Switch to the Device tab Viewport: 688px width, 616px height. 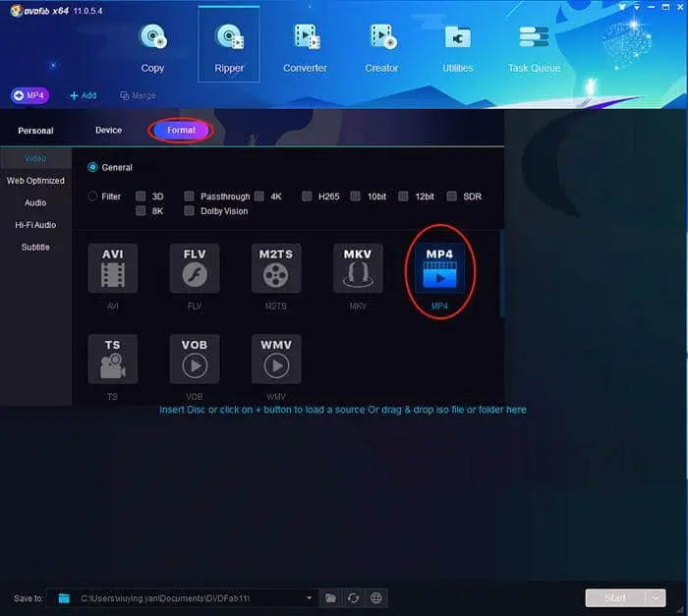pyautogui.click(x=108, y=131)
